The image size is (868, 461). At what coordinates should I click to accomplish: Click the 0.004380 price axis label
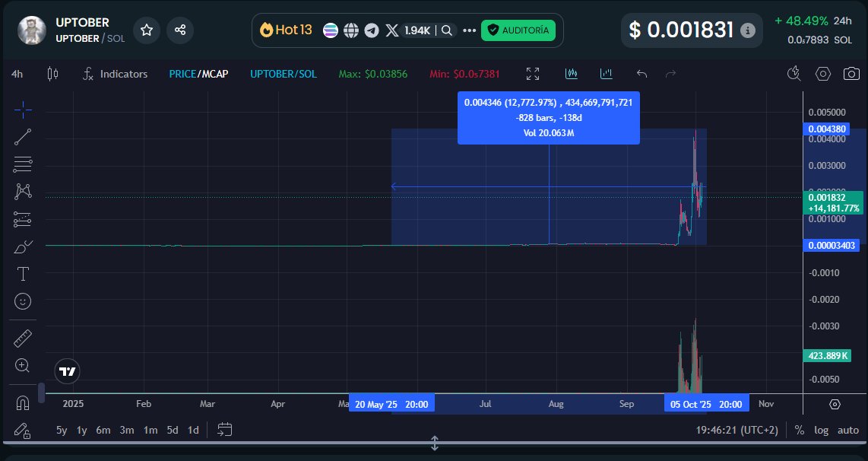click(827, 129)
